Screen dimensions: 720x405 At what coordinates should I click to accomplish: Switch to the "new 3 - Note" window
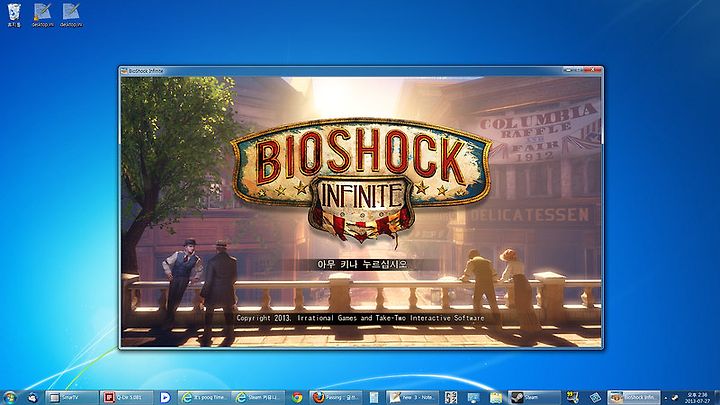[x=412, y=397]
